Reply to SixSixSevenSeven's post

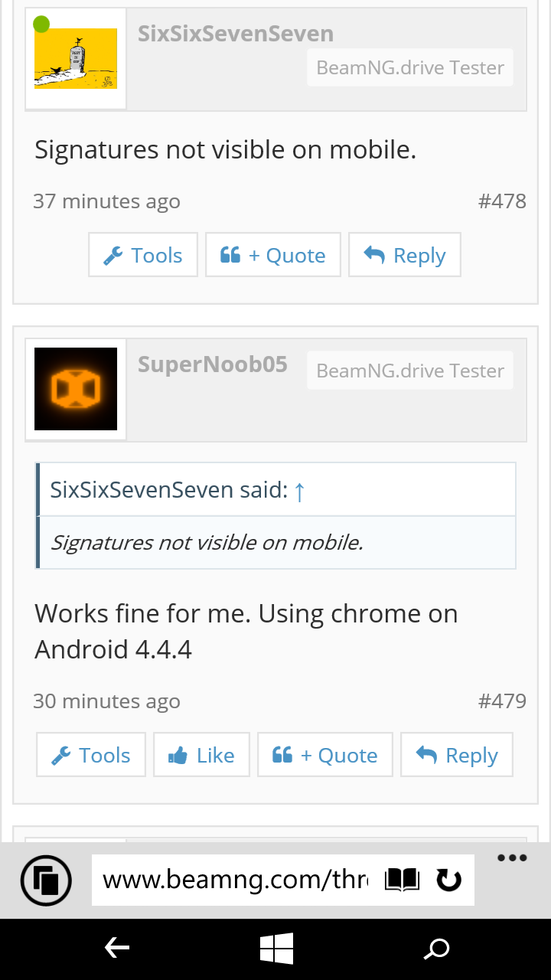tap(405, 255)
